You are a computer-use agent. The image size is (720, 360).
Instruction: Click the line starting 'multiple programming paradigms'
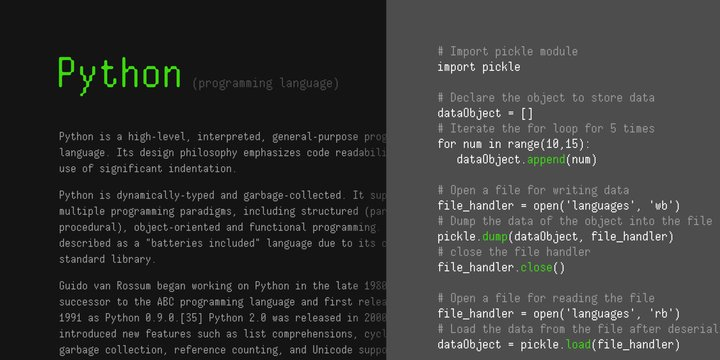pos(222,212)
